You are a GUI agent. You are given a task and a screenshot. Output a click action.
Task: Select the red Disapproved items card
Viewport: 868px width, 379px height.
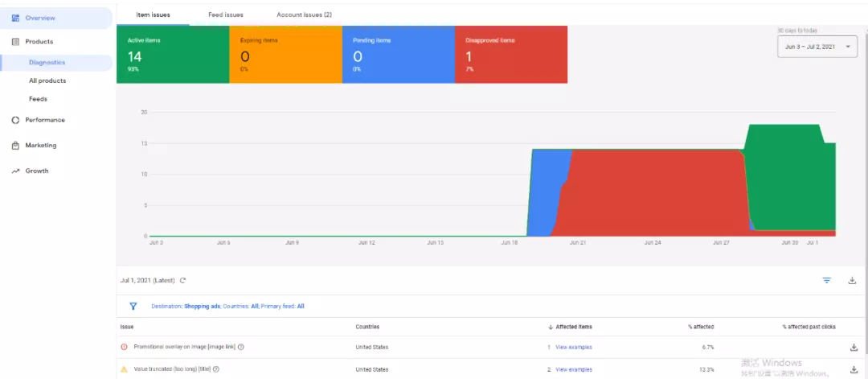511,54
